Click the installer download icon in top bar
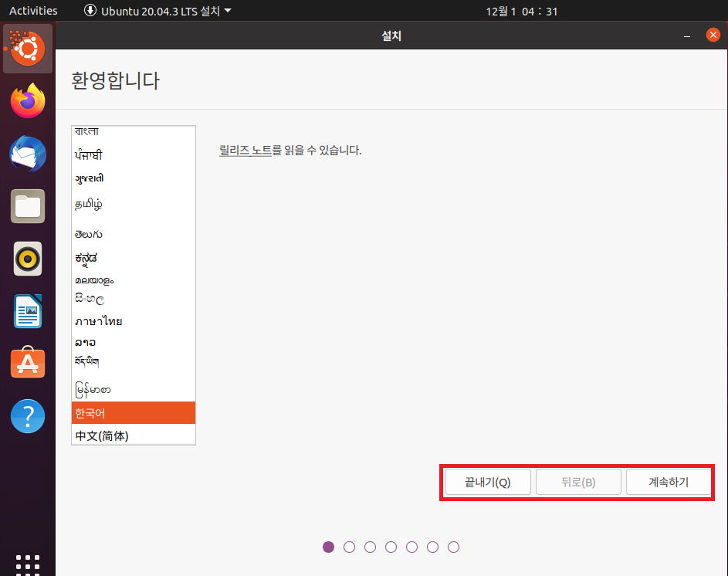The image size is (728, 576). pyautogui.click(x=90, y=10)
